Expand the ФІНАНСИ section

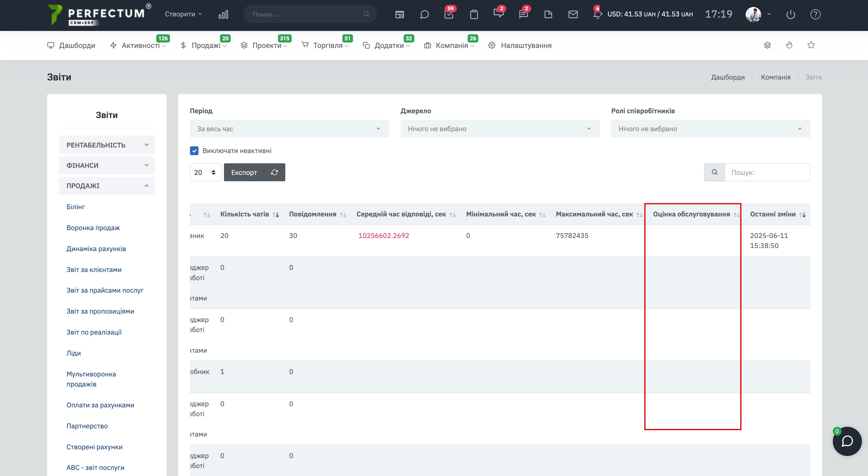107,165
